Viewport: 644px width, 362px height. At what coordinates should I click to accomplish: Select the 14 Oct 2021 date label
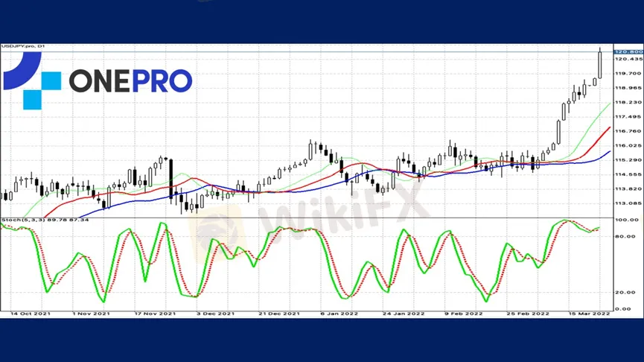[31, 314]
